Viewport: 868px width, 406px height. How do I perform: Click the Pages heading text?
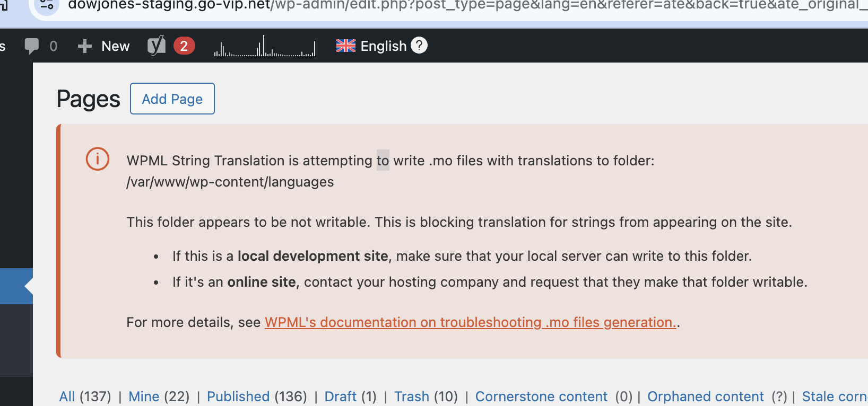click(89, 99)
